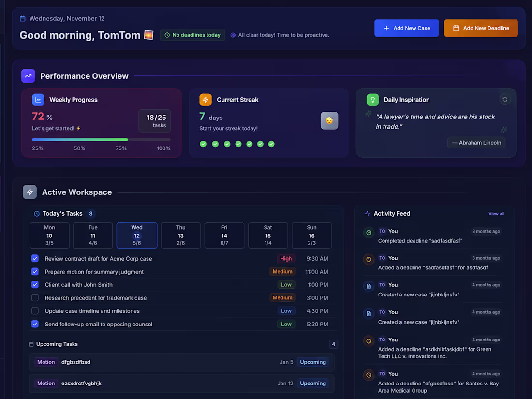532x399 pixels.
Task: Uncheck Client call with John Smith
Action: 35,285
